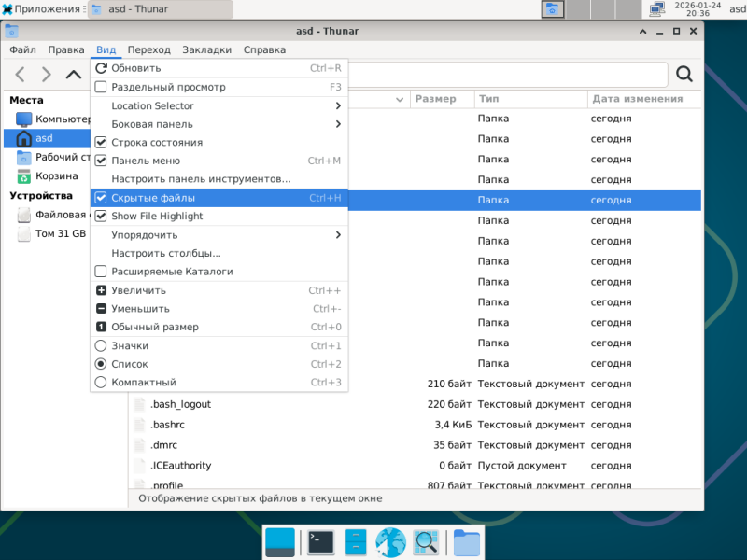Open the Файл menu
The width and height of the screenshot is (747, 560).
[22, 50]
